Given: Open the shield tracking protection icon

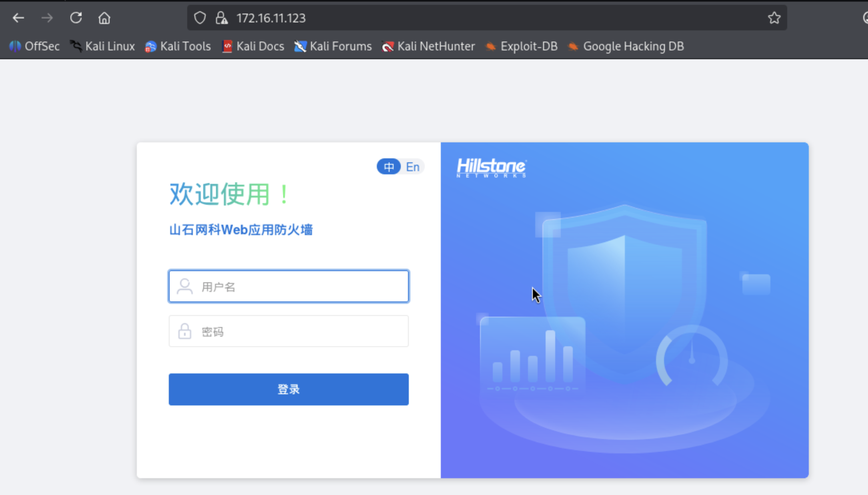Looking at the screenshot, I should [200, 18].
